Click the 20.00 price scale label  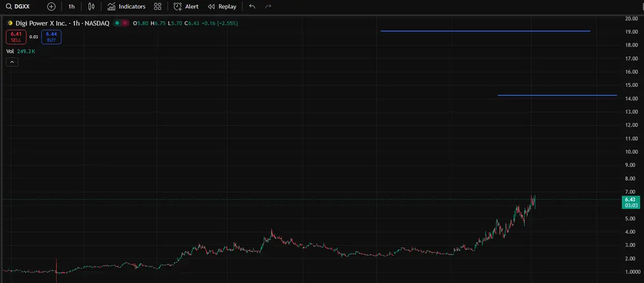pyautogui.click(x=631, y=18)
